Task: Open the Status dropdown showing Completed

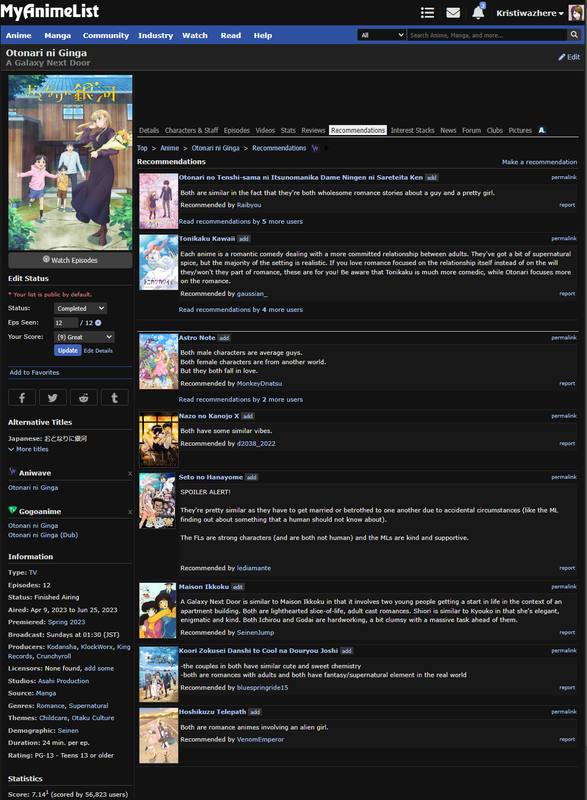Action: coord(80,308)
